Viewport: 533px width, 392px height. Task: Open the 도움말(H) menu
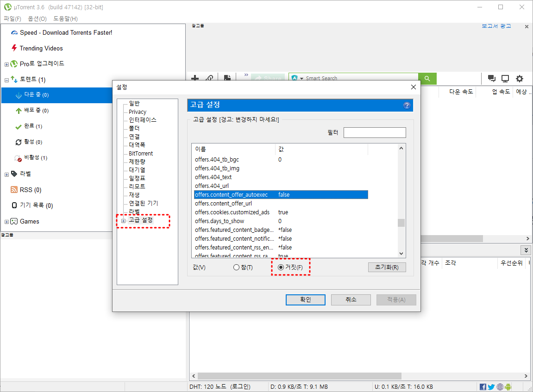(x=65, y=19)
